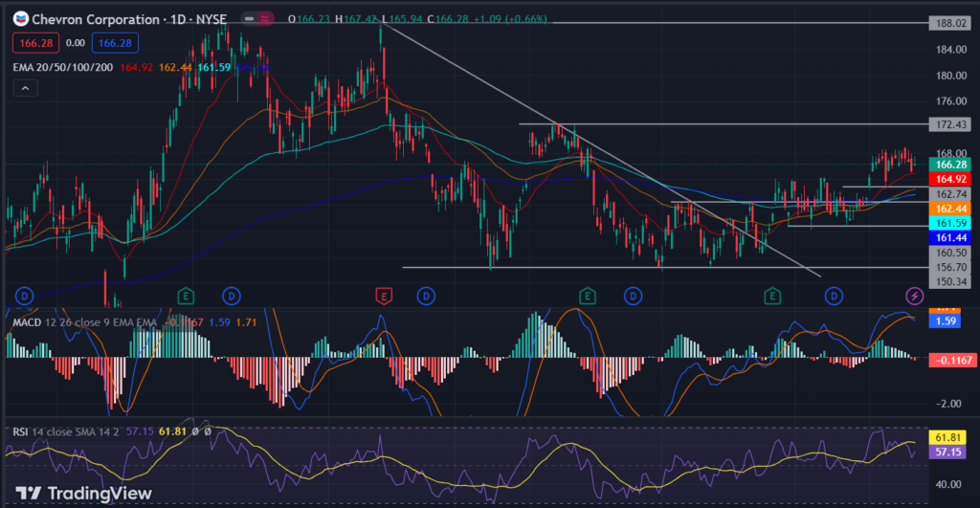Click the orange EMA value 162.44 in legend
This screenshot has height=508, width=980.
(175, 67)
